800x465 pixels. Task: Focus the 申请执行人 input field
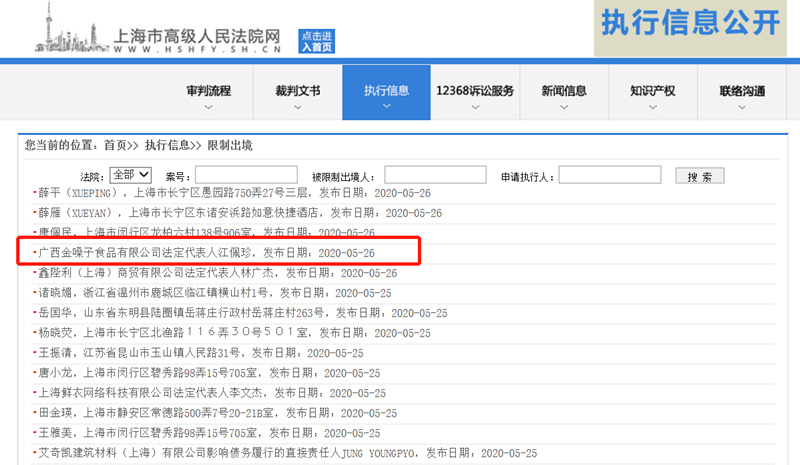point(610,175)
